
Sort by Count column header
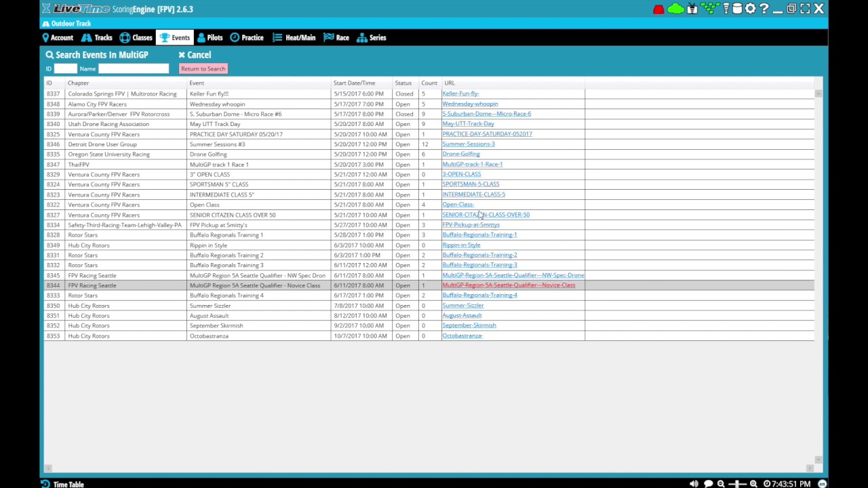point(429,83)
